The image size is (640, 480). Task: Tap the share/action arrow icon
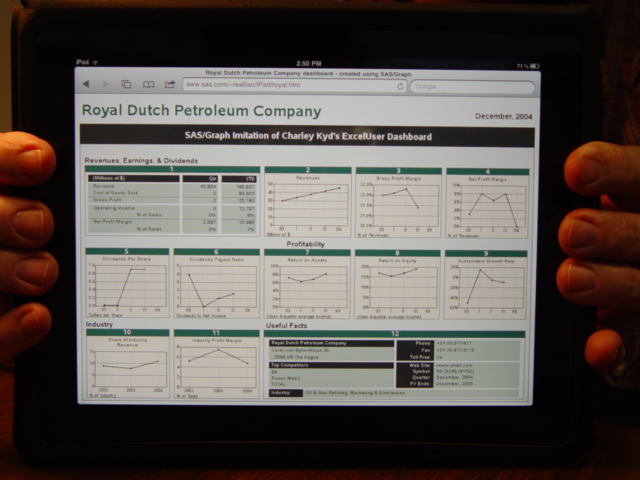click(x=170, y=84)
